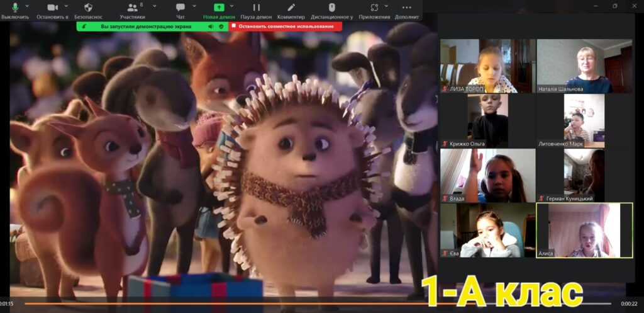This screenshot has width=644, height=313.
Task: Open the Дополнительно three-dots menu
Action: pyautogui.click(x=407, y=8)
